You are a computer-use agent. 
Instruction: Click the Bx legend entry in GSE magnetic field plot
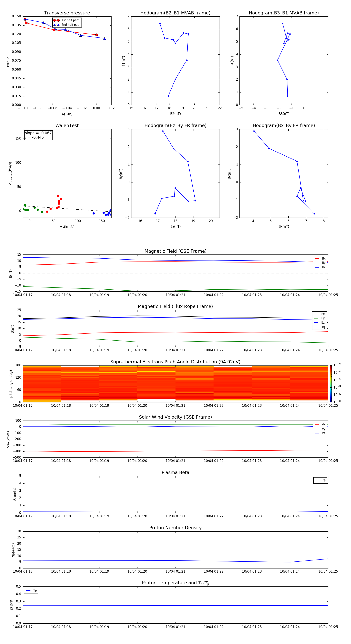pos(320,259)
